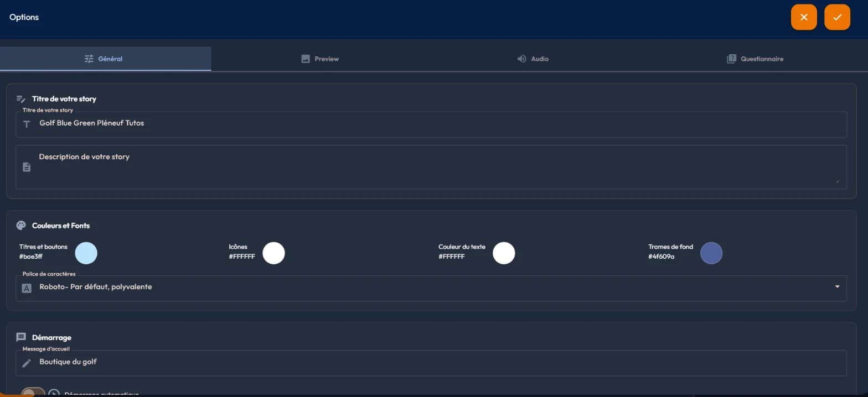Open the Audio tab
868x397 pixels.
533,59
